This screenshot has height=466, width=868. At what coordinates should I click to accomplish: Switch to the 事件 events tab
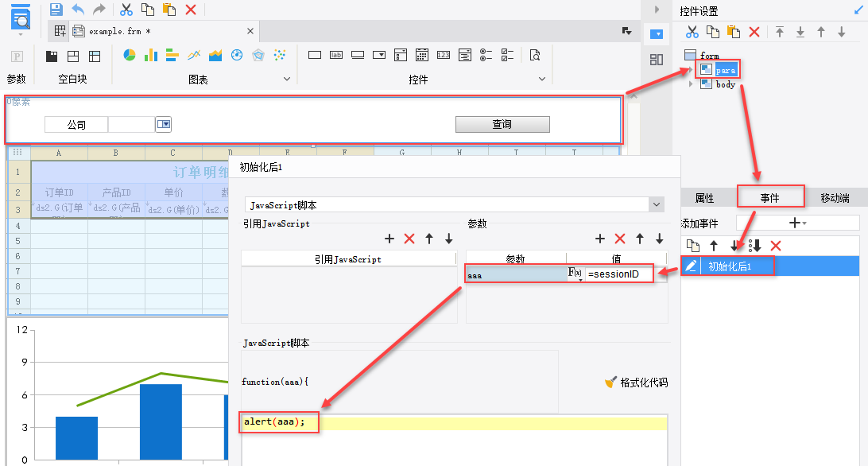click(769, 198)
